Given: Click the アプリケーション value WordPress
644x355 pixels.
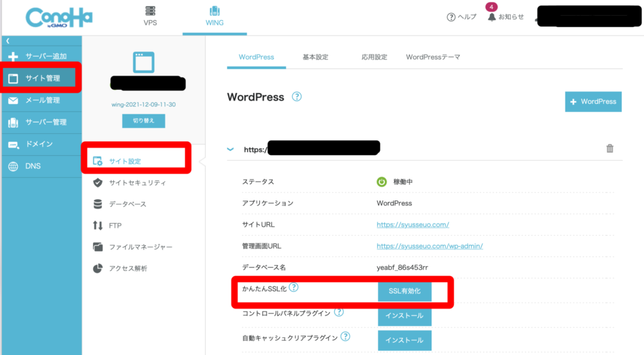Looking at the screenshot, I should pos(394,203).
